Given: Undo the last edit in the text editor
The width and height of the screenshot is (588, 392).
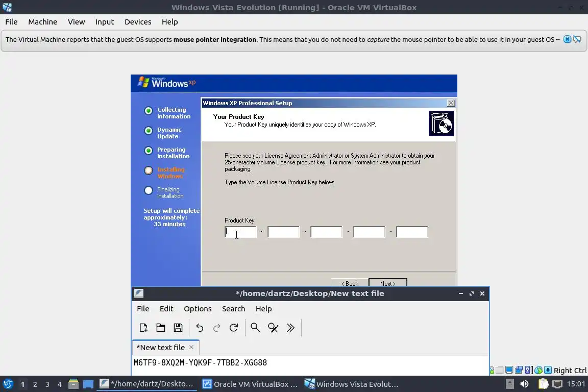Looking at the screenshot, I should tap(200, 328).
